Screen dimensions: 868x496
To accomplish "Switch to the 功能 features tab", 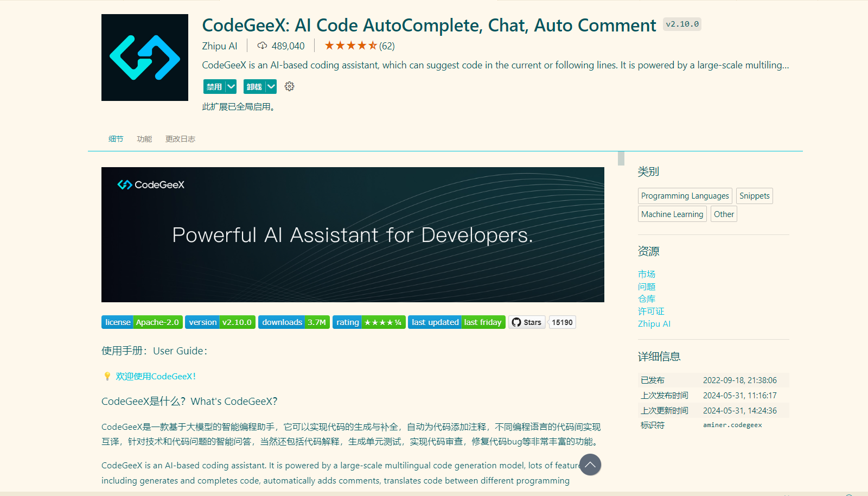I will (144, 139).
